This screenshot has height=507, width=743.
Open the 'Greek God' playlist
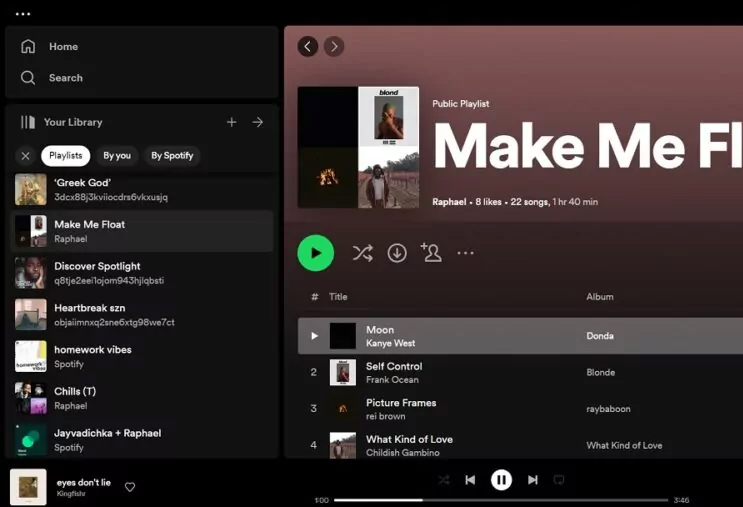point(142,190)
